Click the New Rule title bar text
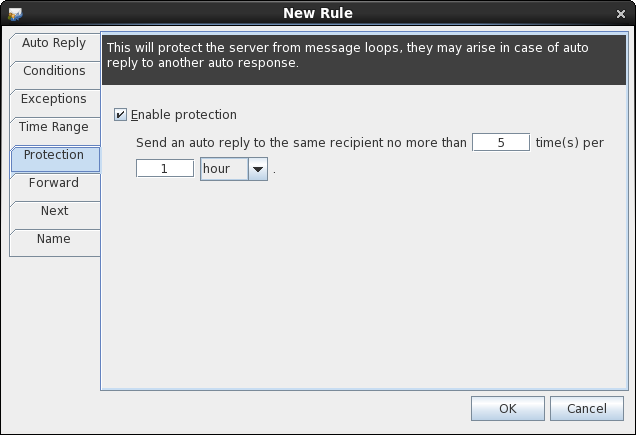Screen dimensions: 636x435 coord(318,13)
